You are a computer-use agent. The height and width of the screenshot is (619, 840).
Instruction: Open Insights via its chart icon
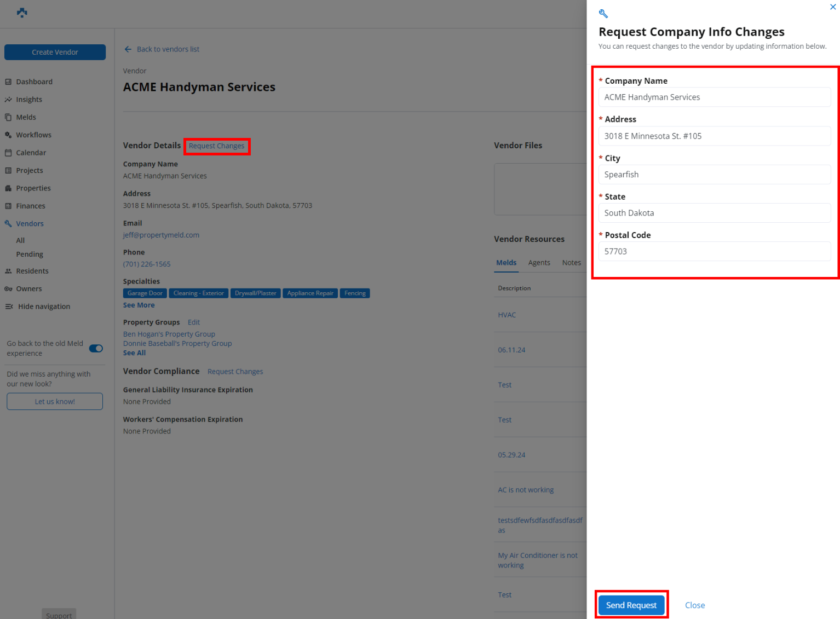[x=8, y=100]
